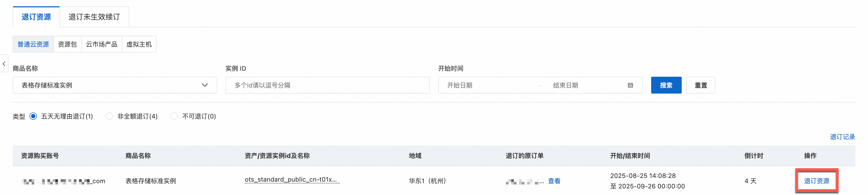Viewport: 868px width, 195px height.
Task: Select the 云市场产品 category tab
Action: [x=101, y=44]
